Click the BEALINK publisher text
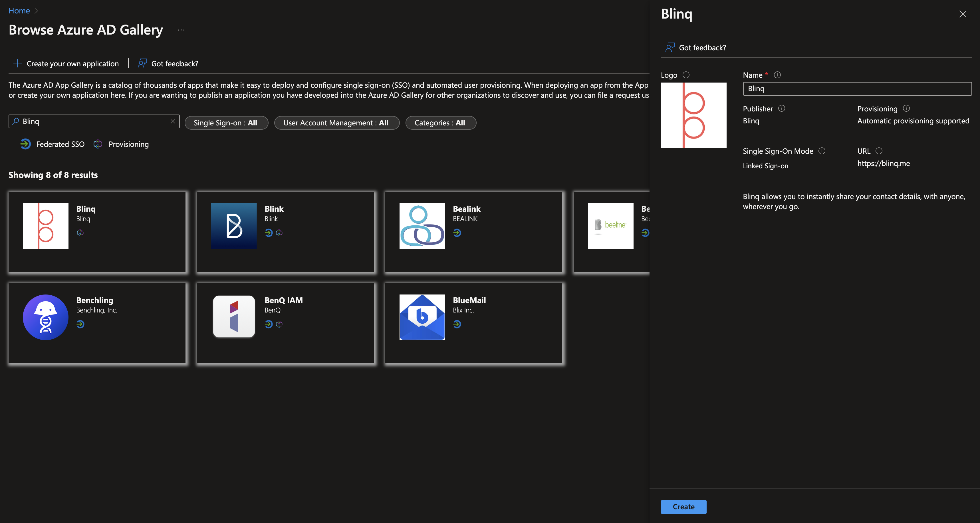This screenshot has height=523, width=980. pyautogui.click(x=465, y=219)
